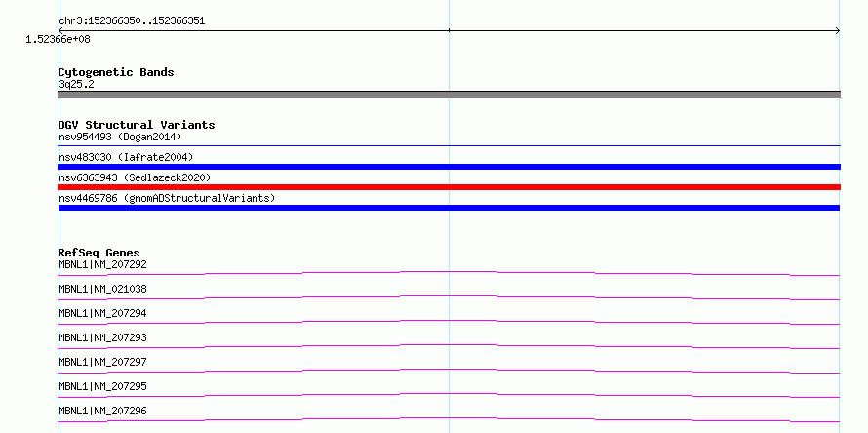Click the magenta line for MBNL1|NM_207294
Image resolution: width=868 pixels, height=433 pixels.
click(x=449, y=322)
